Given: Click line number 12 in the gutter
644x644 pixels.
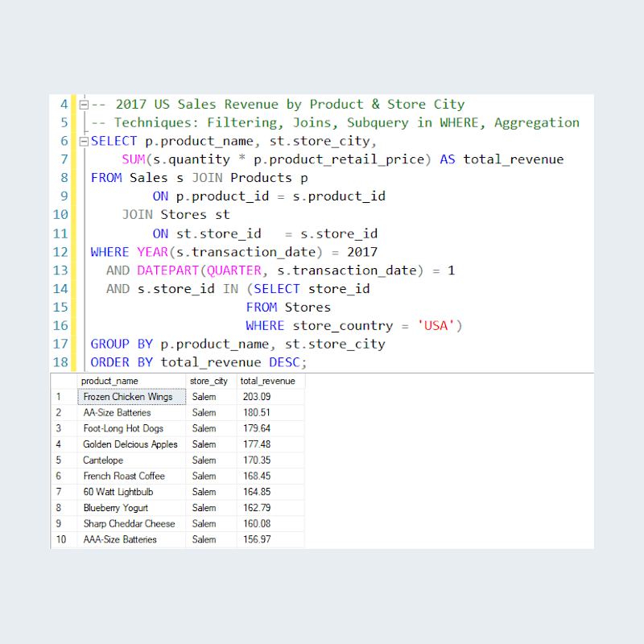Looking at the screenshot, I should coord(60,252).
